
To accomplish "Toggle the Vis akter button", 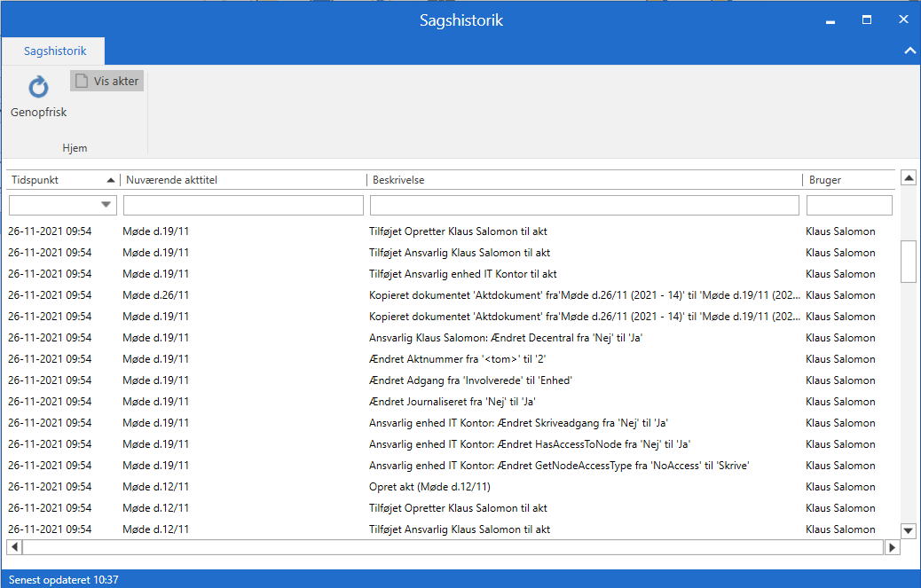I will pyautogui.click(x=106, y=81).
